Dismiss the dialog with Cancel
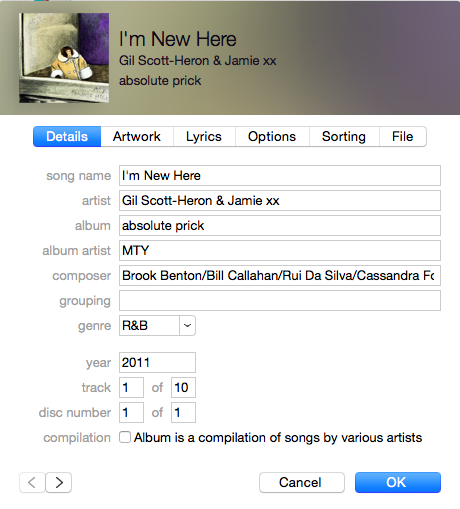Screen dimensions: 460x509 [x=302, y=482]
